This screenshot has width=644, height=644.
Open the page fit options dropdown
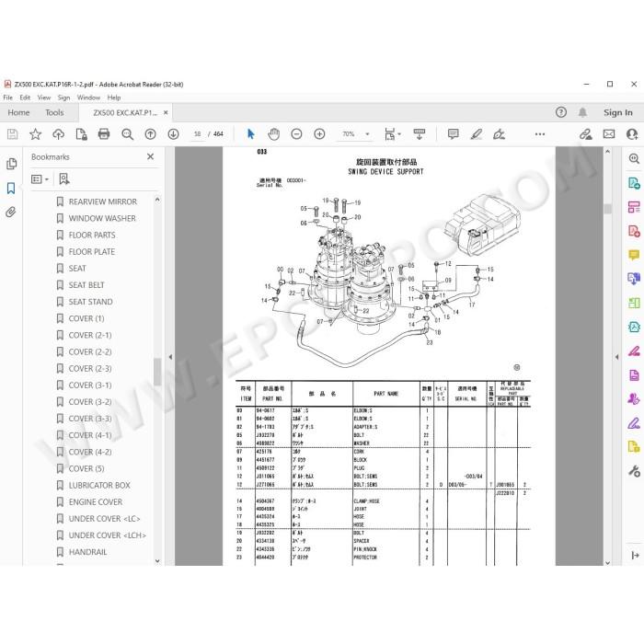393,134
